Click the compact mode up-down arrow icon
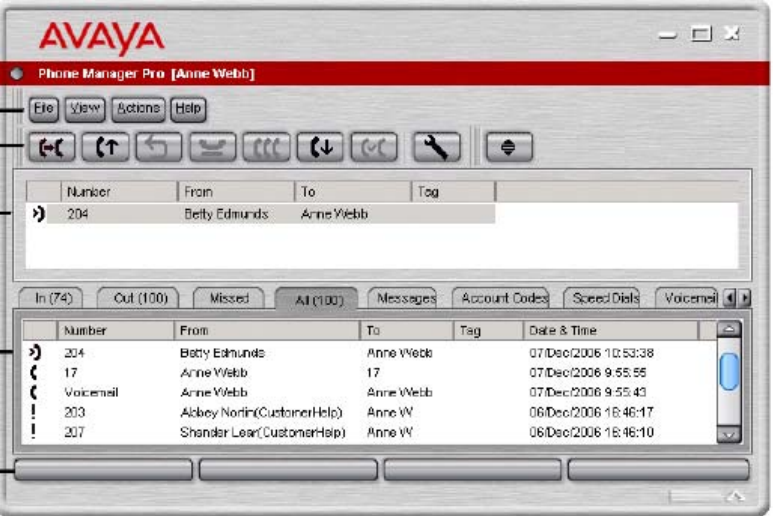This screenshot has height=516, width=773. click(x=509, y=147)
